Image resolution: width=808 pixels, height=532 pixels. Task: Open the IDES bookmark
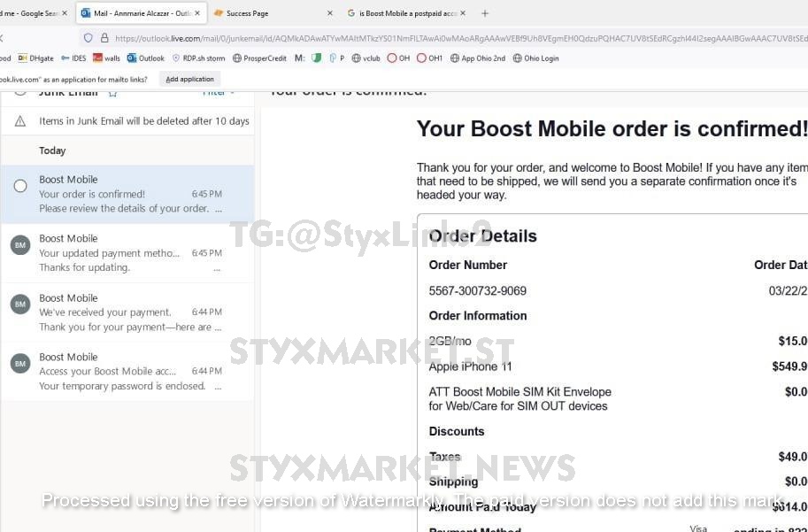tap(73, 58)
